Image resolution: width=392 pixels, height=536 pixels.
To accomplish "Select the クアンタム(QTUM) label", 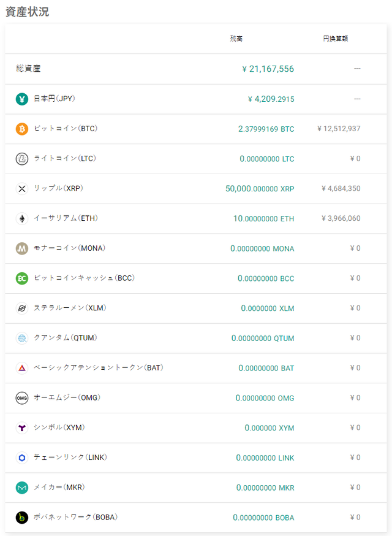I will point(66,338).
